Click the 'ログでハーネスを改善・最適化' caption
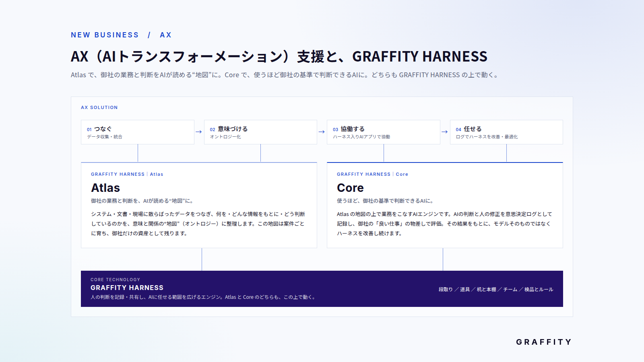 pyautogui.click(x=487, y=137)
